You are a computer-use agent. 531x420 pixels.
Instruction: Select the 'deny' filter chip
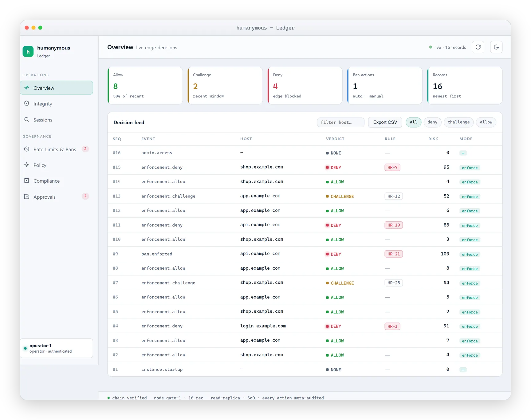pyautogui.click(x=432, y=122)
